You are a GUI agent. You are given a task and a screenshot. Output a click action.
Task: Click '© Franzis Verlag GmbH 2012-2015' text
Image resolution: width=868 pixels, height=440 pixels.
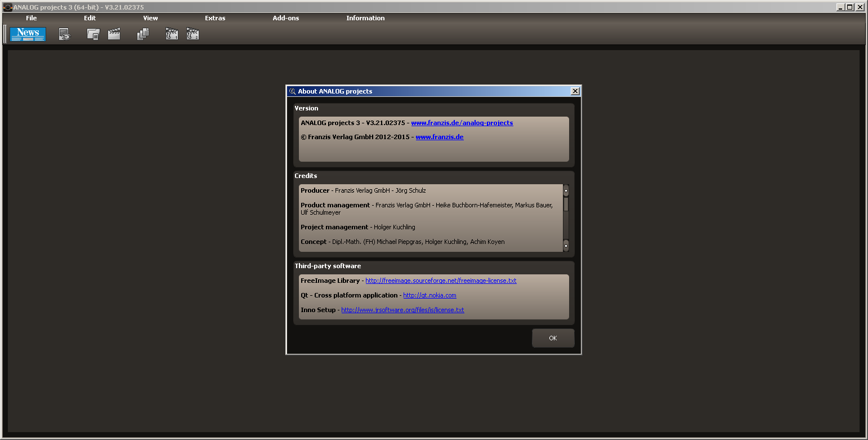[355, 137]
